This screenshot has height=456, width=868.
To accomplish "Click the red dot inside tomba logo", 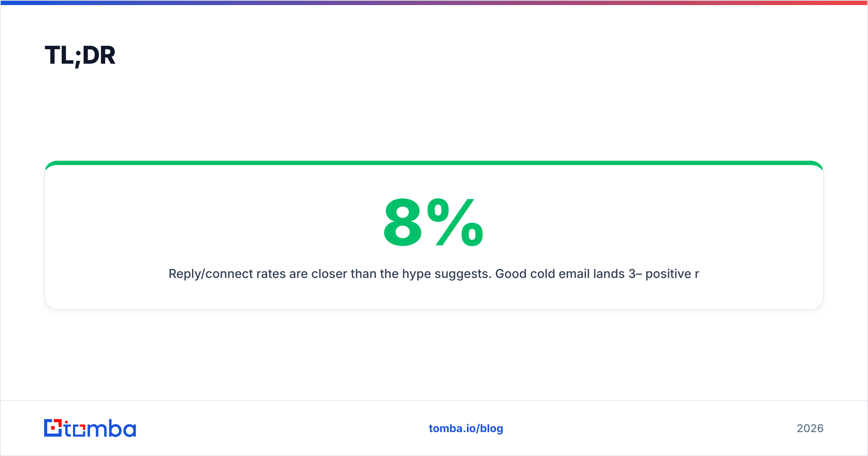I will pos(53,428).
